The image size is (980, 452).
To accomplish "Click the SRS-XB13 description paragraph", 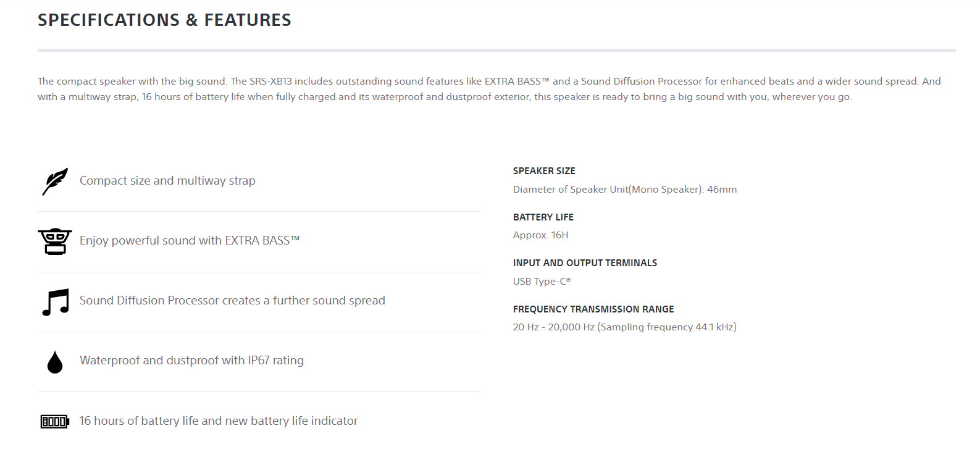I will (489, 89).
